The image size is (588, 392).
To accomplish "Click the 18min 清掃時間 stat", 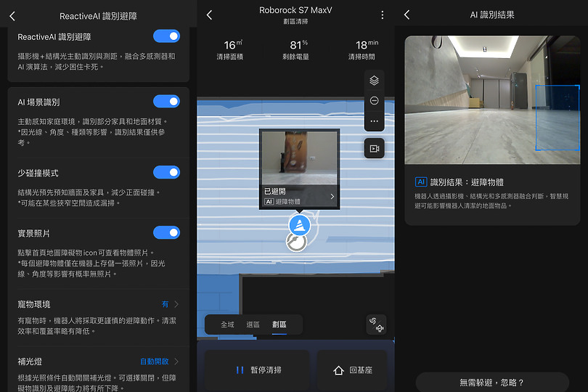I will pyautogui.click(x=362, y=50).
